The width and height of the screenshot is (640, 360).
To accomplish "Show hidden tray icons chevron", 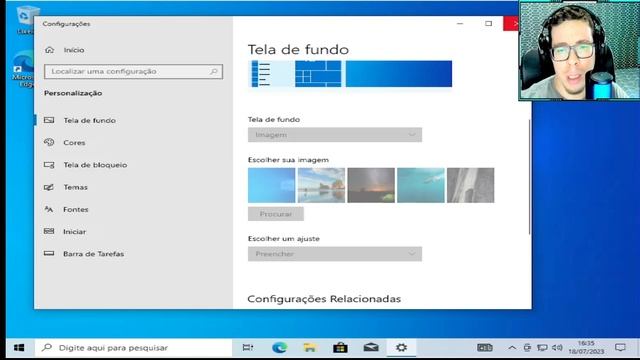I will (512, 348).
